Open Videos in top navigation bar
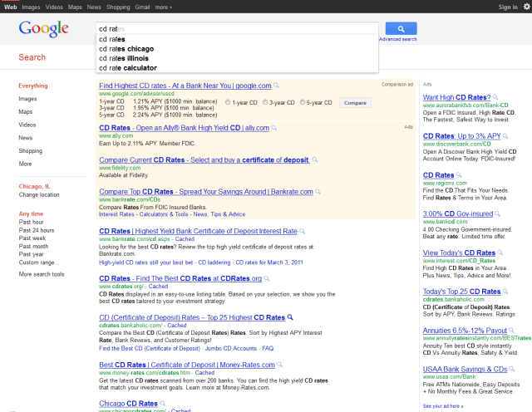532x412 pixels. (54, 7)
